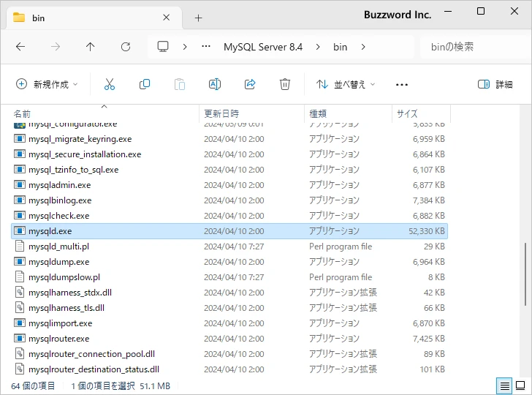Screen dimensions: 532x395
Task: Click the Copy icon in toolbar
Action: coord(145,84)
